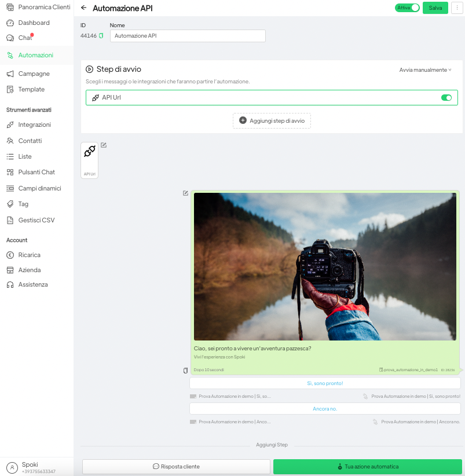Copy the automation ID 44146

pyautogui.click(x=101, y=36)
